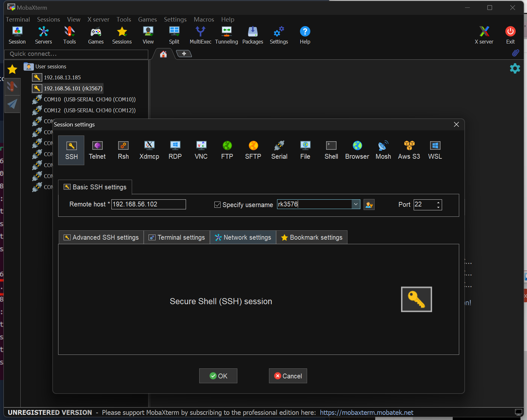Open the mobaxterm.mobatek.net link

366,412
